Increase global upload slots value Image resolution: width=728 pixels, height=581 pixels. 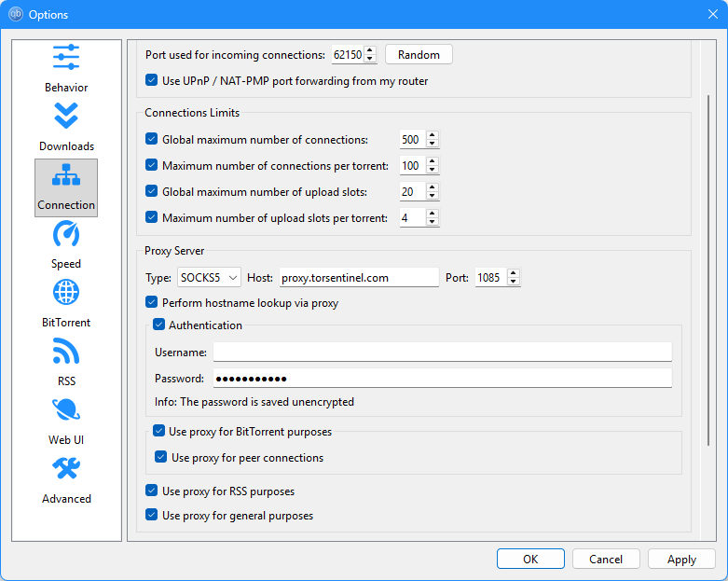(x=433, y=187)
